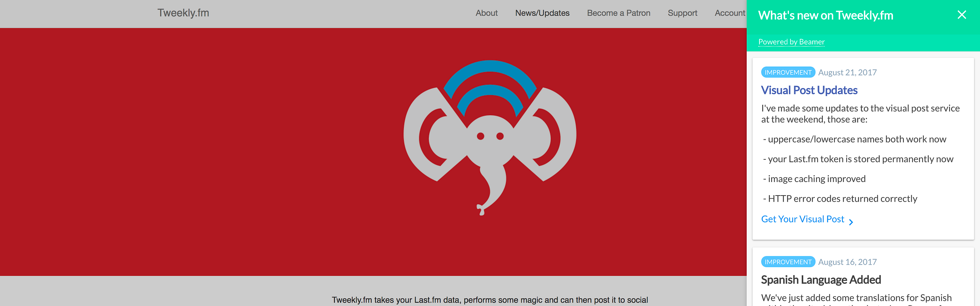
Task: Click the 'image caching improved' line
Action: (814, 179)
